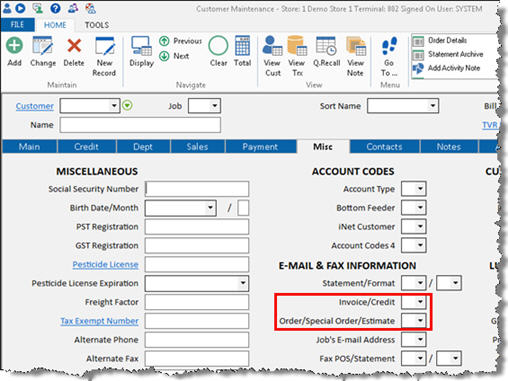Open the Dept tab
Screen dimensions: 508x381
click(x=143, y=147)
